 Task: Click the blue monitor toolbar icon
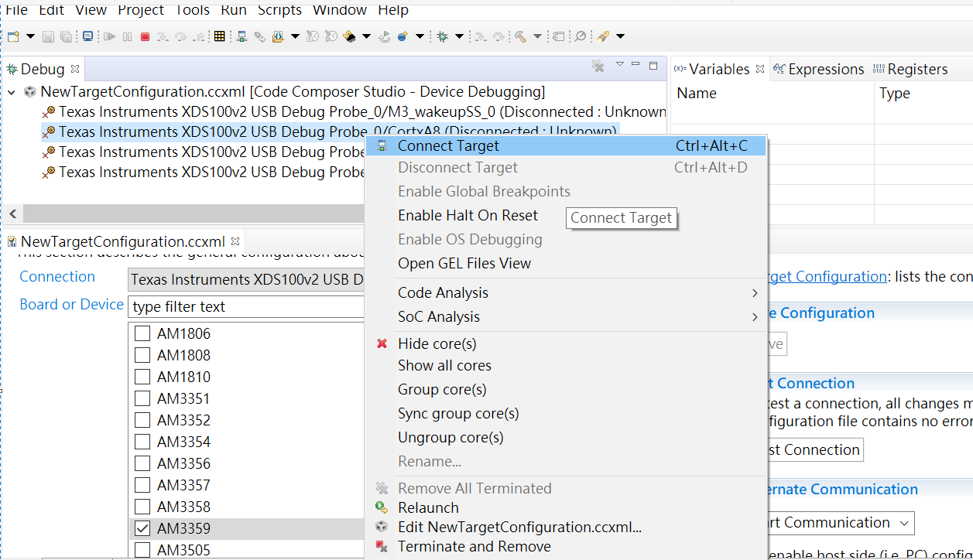tap(87, 36)
